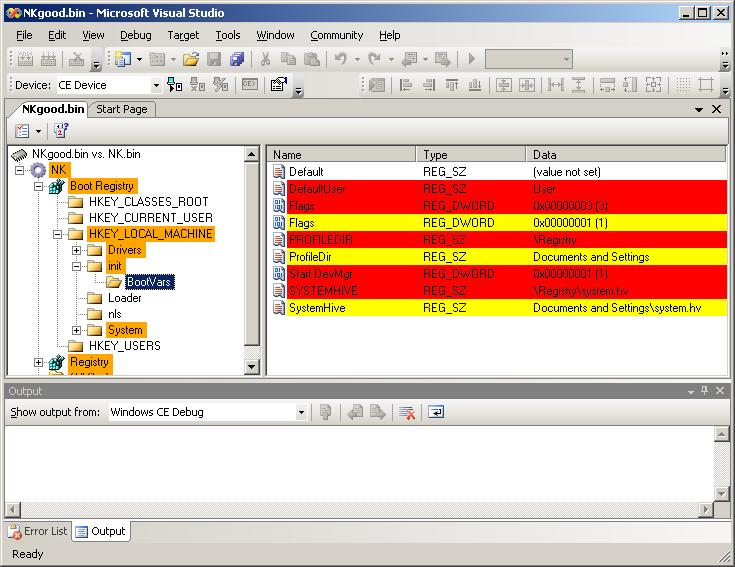
Task: Click the registry tree scroll down arrow
Action: [252, 366]
